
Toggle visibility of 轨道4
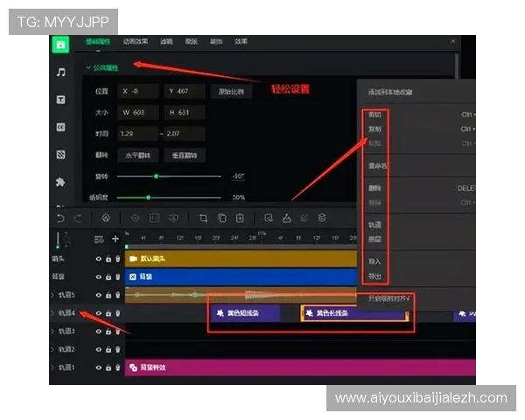(98, 313)
